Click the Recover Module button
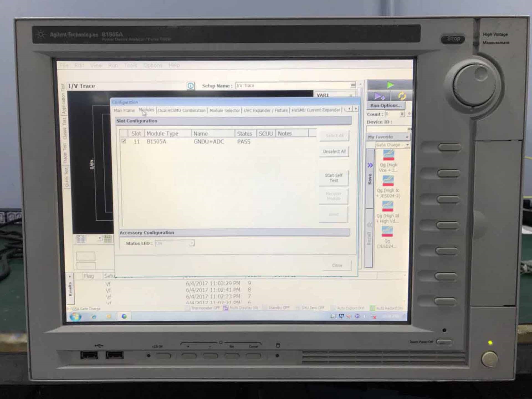Image resolution: width=532 pixels, height=399 pixels. [x=334, y=196]
